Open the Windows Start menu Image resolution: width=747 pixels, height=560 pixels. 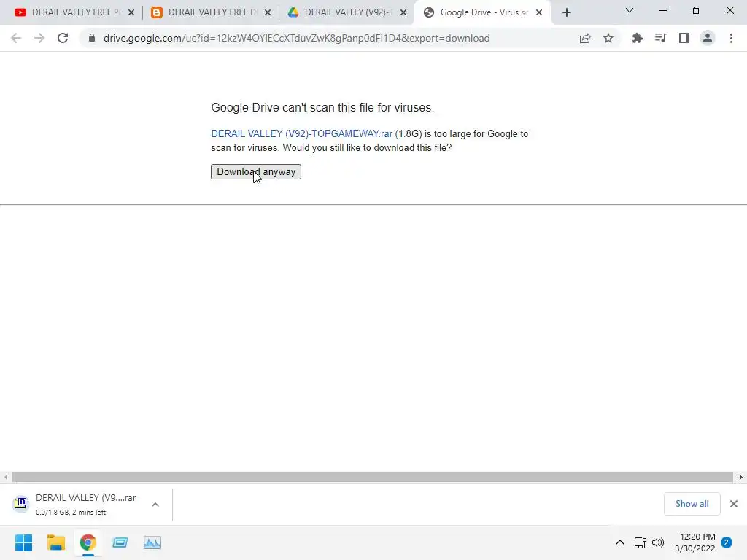coord(24,542)
